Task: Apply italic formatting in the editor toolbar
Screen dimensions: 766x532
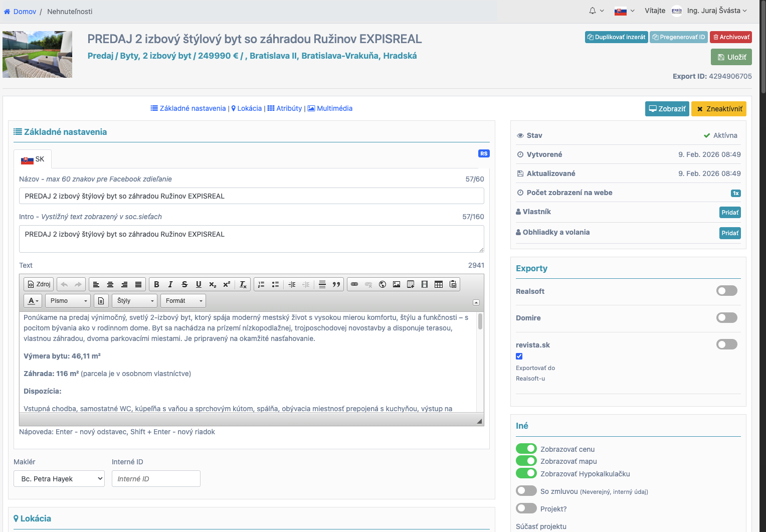Action: tap(170, 284)
